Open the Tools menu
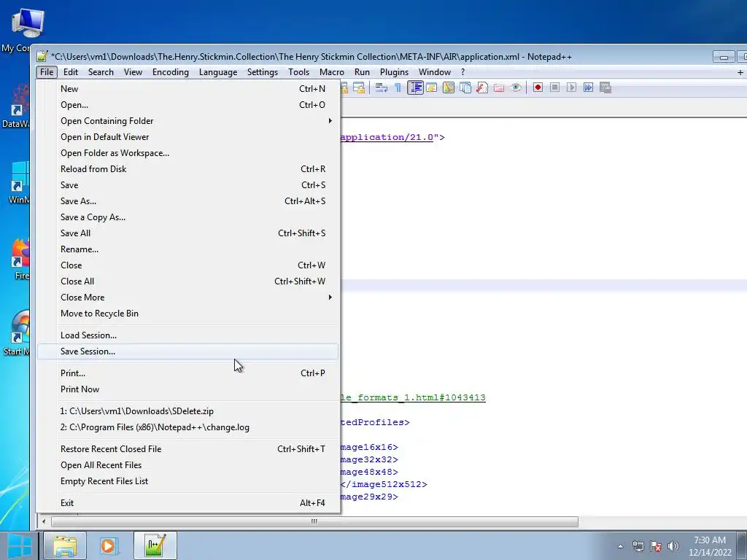The image size is (747, 560). click(298, 72)
